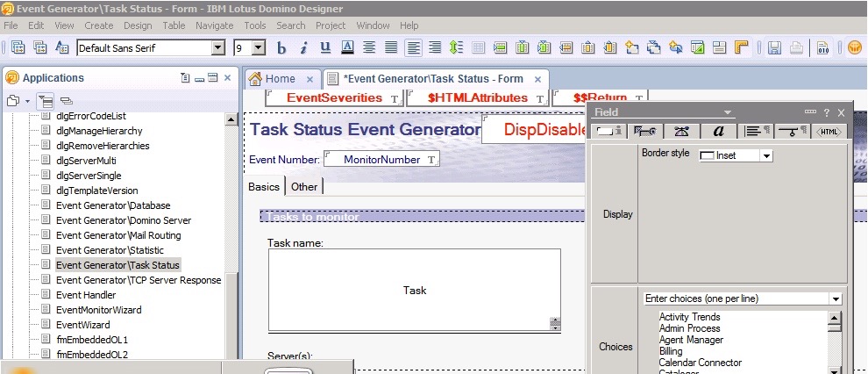Open the Project menu
The height and width of the screenshot is (374, 868).
pyautogui.click(x=331, y=25)
